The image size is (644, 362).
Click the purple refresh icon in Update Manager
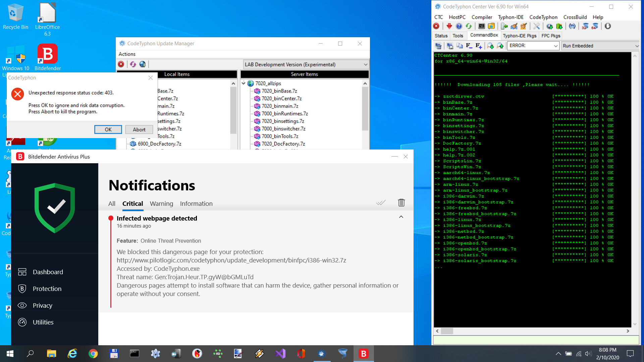[x=133, y=64]
